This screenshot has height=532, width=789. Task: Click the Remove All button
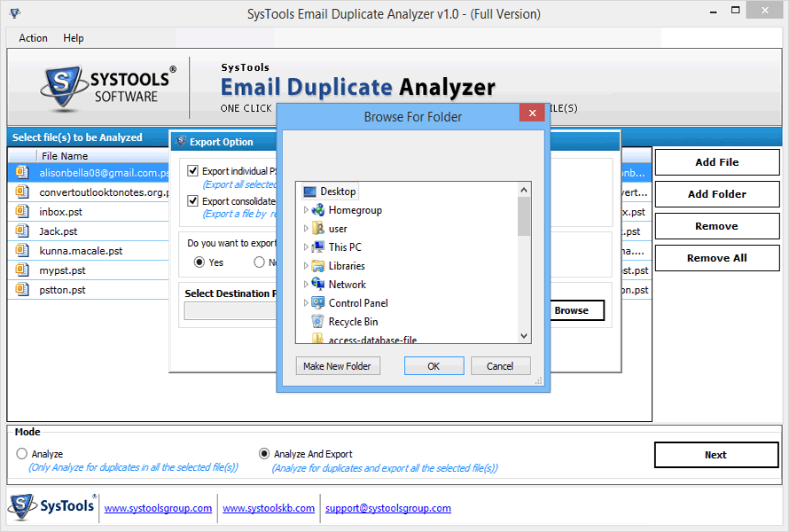click(717, 258)
